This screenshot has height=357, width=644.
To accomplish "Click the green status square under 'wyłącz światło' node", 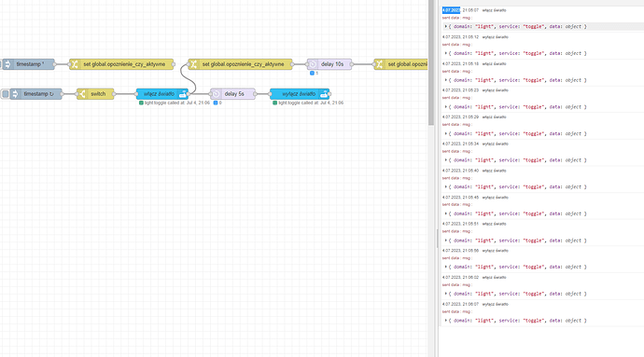I will (x=274, y=103).
